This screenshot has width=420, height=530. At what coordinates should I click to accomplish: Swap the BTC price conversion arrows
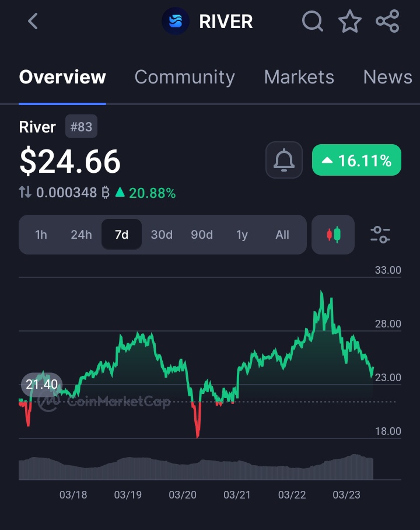(25, 192)
